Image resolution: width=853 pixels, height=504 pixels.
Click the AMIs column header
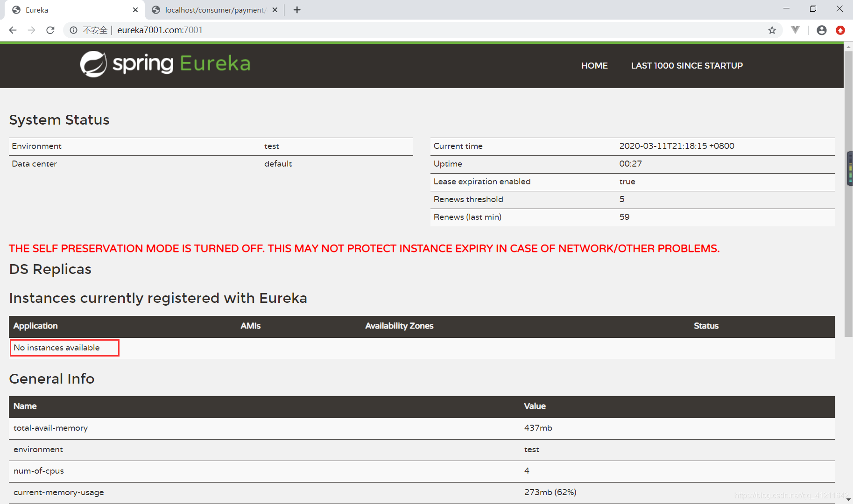(251, 326)
